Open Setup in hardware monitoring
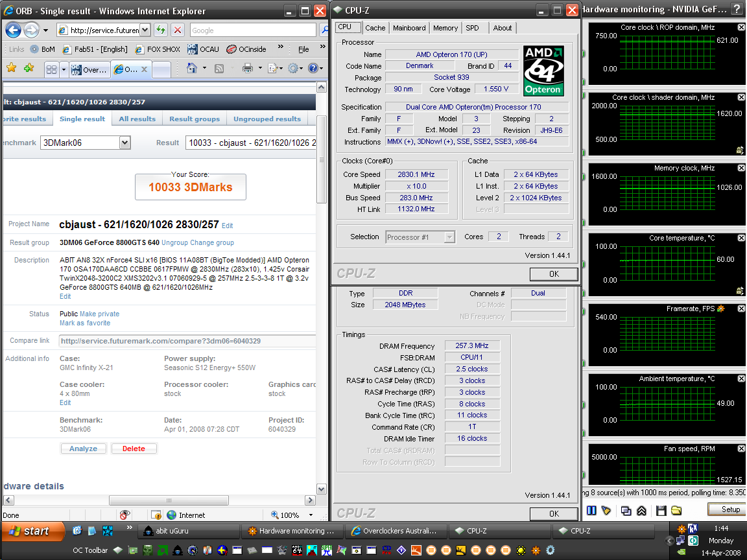 point(726,509)
